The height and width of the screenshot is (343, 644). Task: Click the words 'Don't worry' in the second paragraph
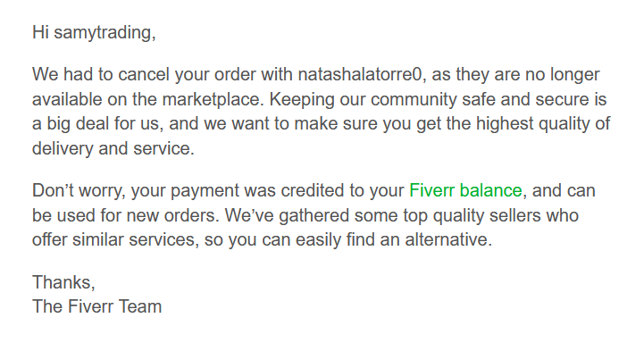click(78, 190)
